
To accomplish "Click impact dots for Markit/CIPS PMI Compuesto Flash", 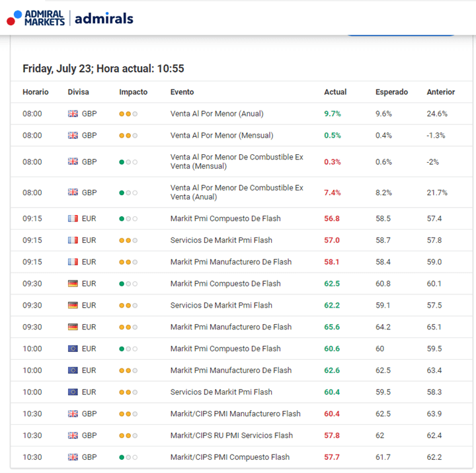I will click(x=128, y=457).
